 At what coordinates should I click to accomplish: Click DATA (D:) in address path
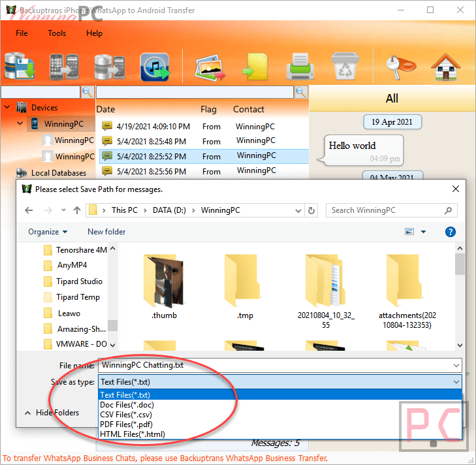(169, 210)
